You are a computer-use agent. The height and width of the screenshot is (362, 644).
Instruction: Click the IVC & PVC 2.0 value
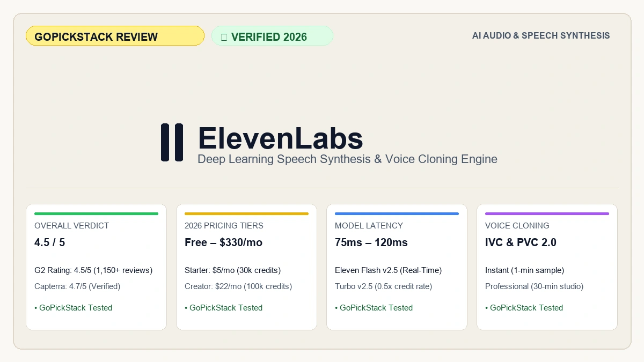[x=521, y=242]
